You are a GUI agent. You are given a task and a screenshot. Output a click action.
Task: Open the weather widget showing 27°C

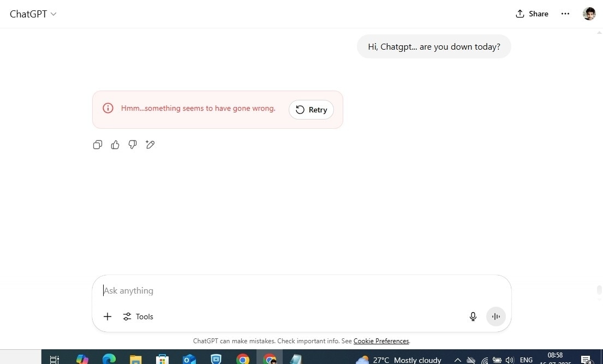coord(398,360)
